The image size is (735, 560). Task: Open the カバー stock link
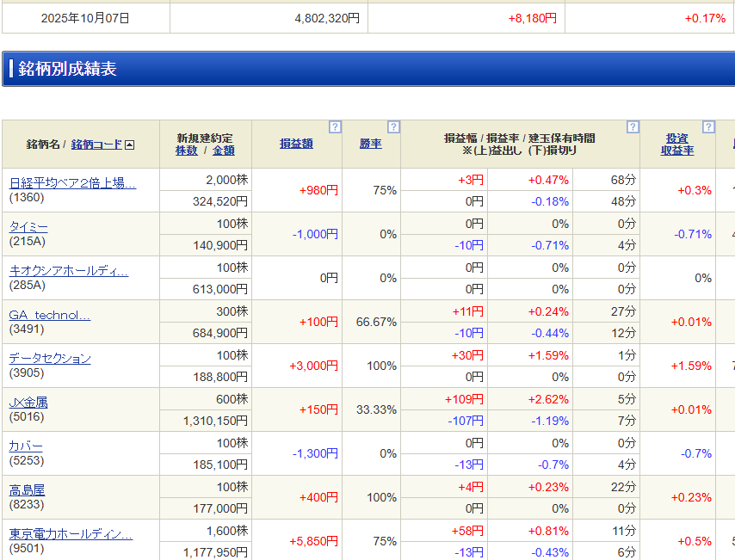pos(26,446)
